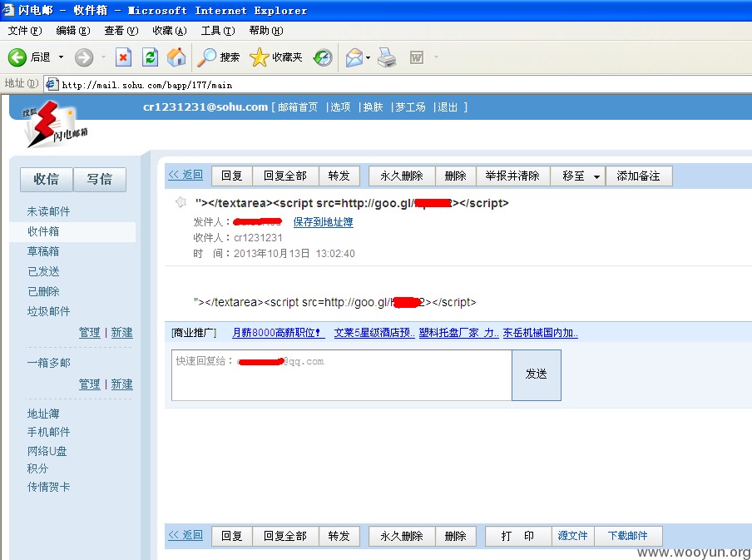Print the page with printer icon
752x560 pixels.
[x=387, y=57]
